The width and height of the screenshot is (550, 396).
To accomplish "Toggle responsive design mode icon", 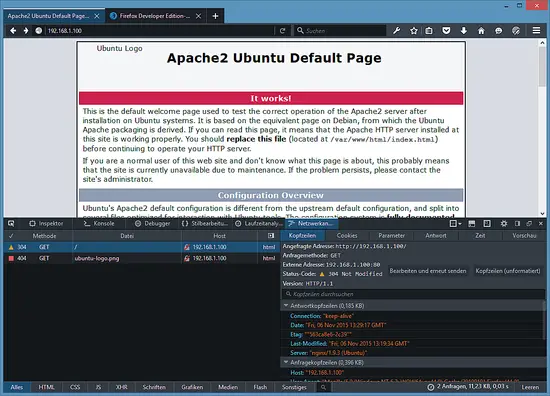I will pyautogui.click(x=487, y=223).
